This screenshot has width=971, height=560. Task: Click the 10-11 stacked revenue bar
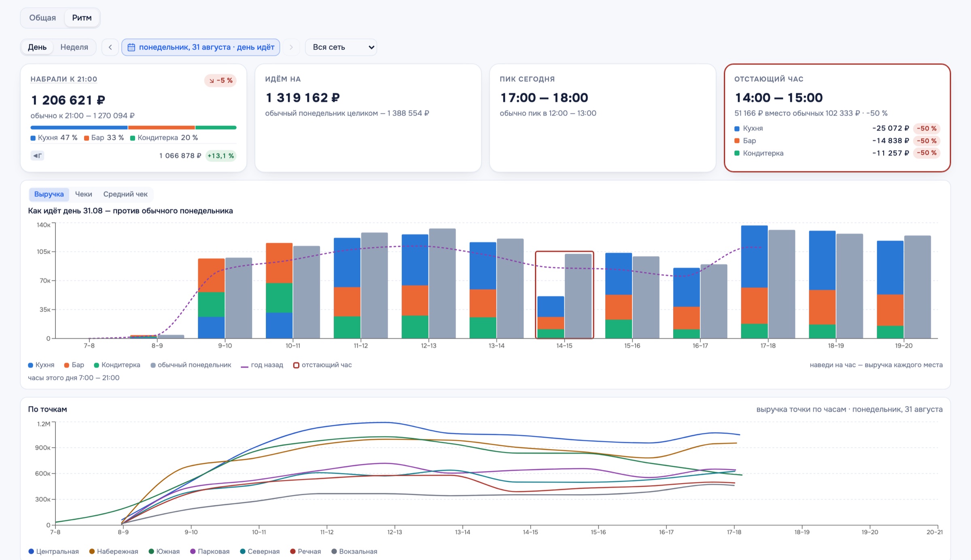279,291
